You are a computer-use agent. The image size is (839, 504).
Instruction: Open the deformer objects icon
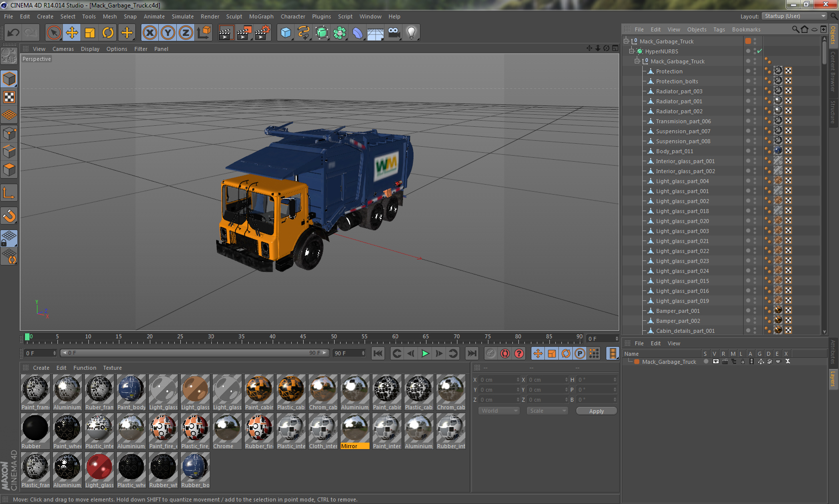[358, 33]
